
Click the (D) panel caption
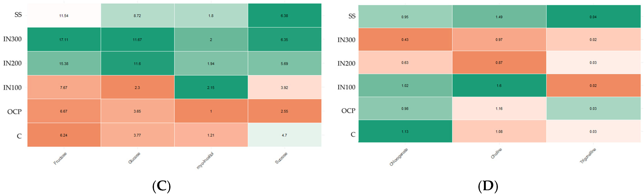click(x=488, y=186)
